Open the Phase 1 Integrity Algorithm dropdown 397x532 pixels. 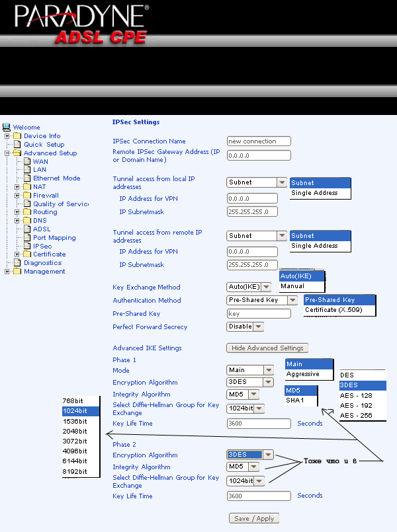coord(242,395)
